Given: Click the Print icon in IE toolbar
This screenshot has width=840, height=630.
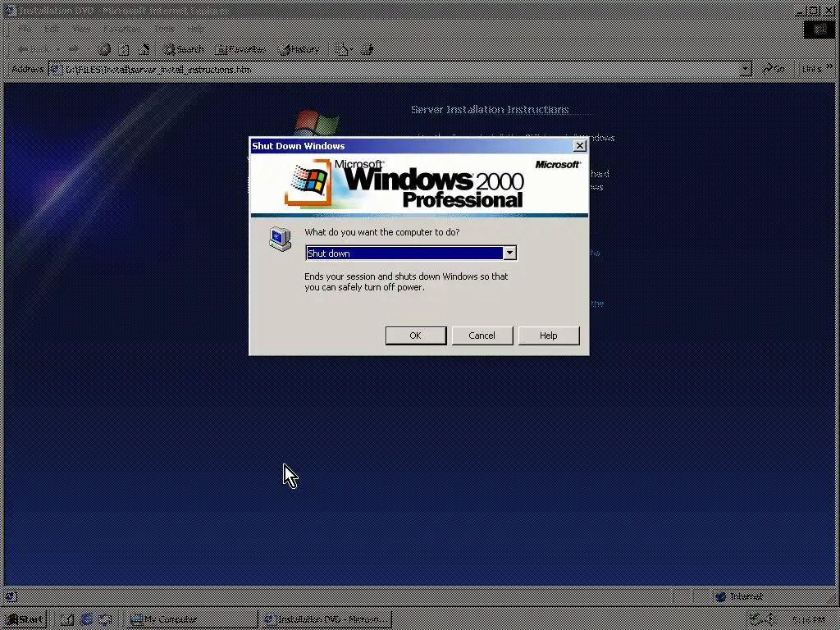Looking at the screenshot, I should pos(367,49).
